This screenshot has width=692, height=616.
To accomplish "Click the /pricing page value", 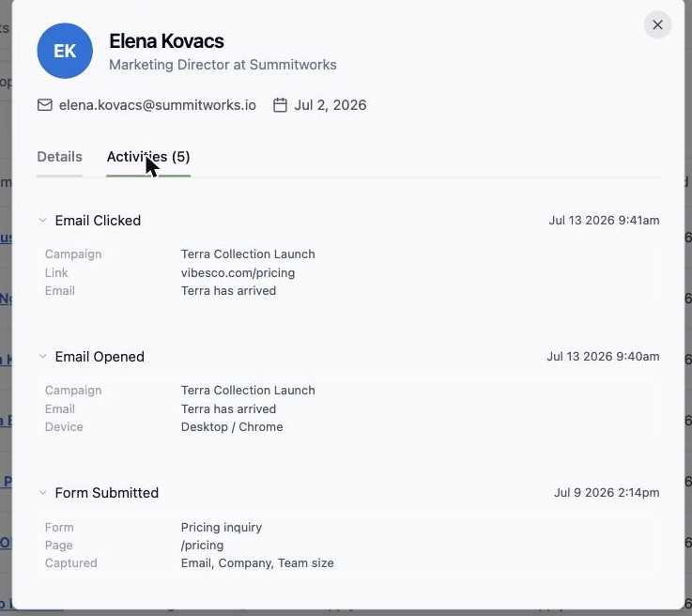I will coord(202,546).
